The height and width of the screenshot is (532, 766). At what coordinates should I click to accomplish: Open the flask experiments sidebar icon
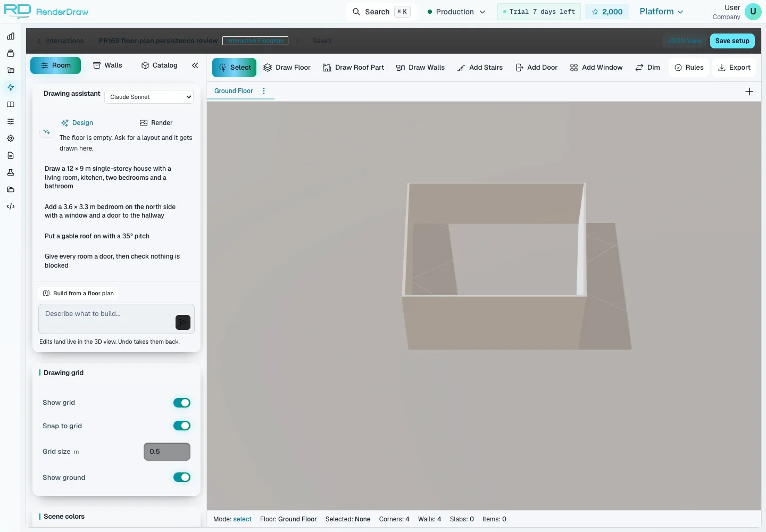point(11,172)
